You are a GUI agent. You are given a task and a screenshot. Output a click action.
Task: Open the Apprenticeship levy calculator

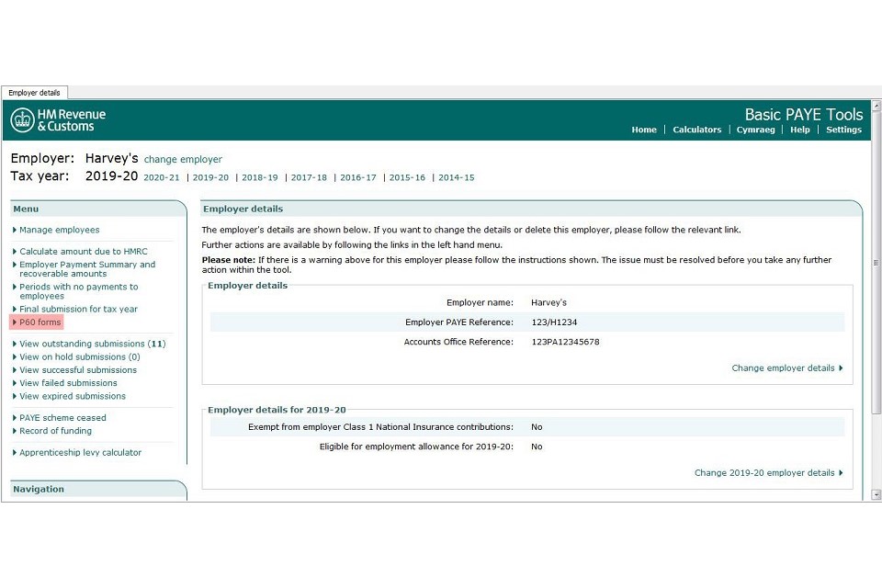81,452
